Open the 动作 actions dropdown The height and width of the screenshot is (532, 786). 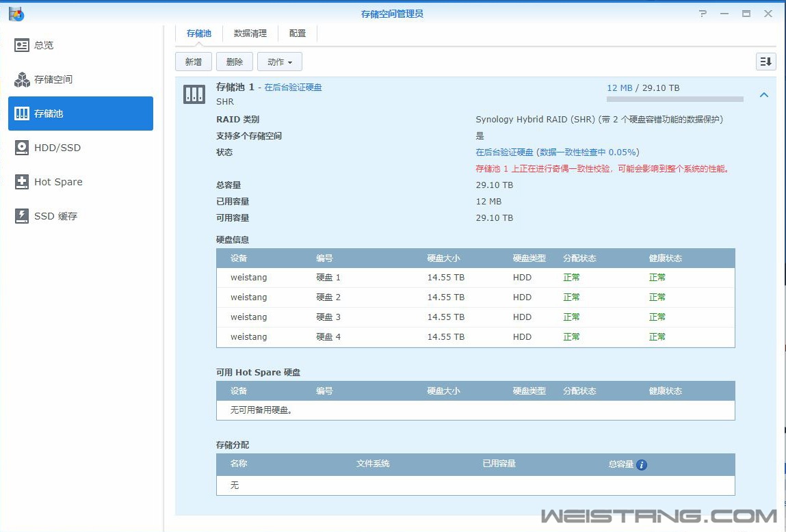(x=279, y=61)
